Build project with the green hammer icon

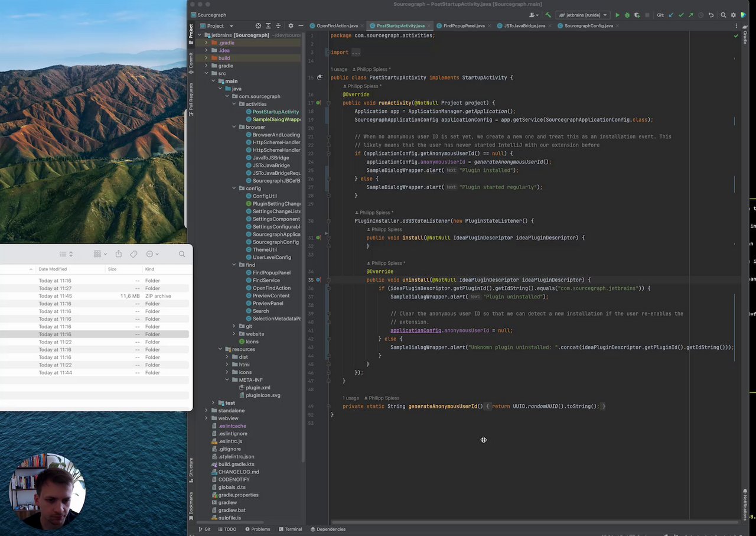[x=548, y=15]
